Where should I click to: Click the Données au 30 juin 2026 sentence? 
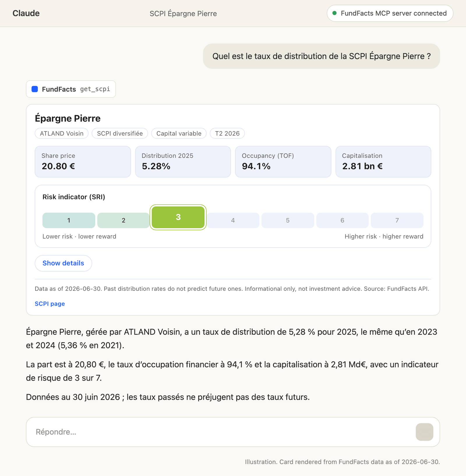[168, 397]
